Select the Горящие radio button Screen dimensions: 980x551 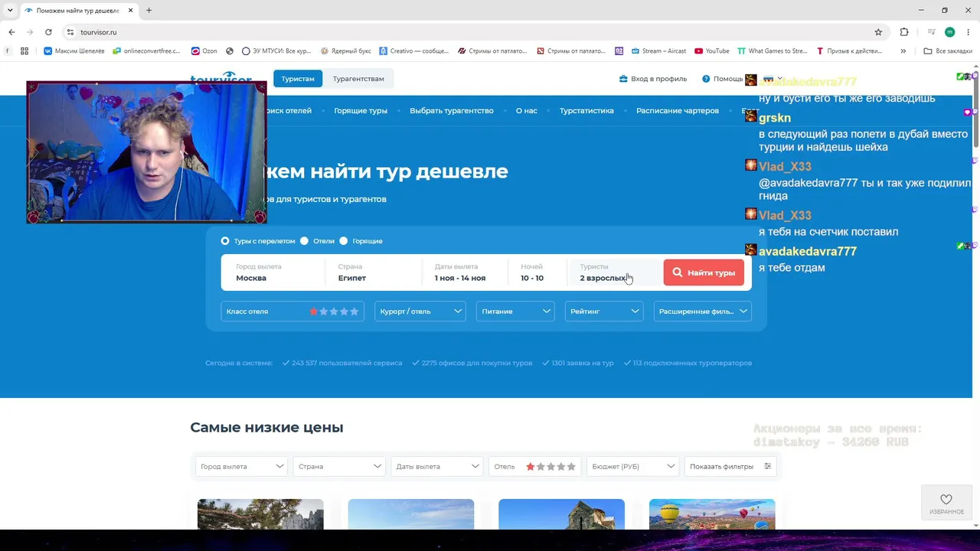click(343, 241)
